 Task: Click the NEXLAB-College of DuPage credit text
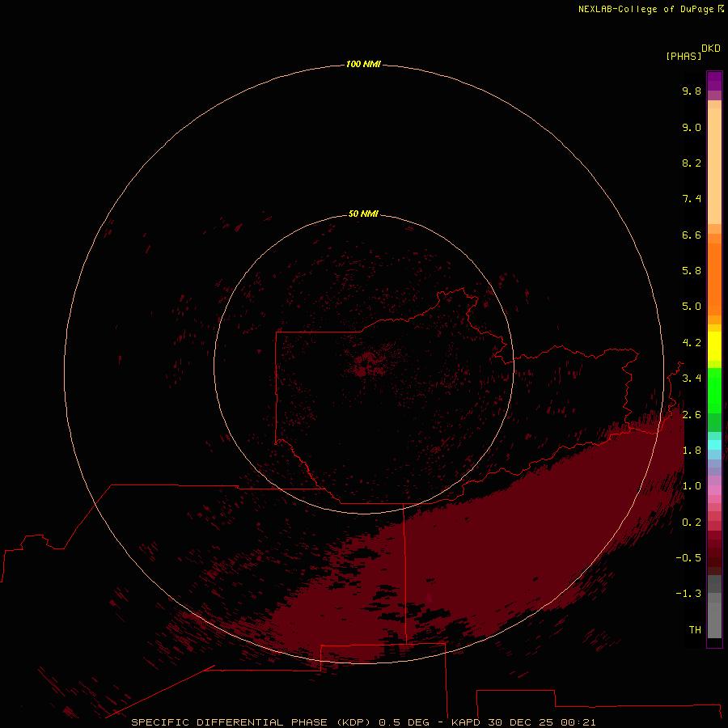(645, 9)
